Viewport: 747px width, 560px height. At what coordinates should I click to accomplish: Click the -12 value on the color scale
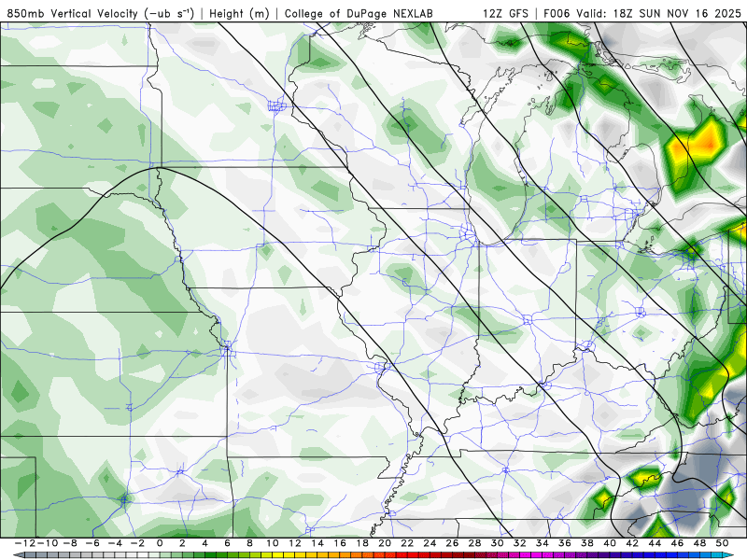24,543
